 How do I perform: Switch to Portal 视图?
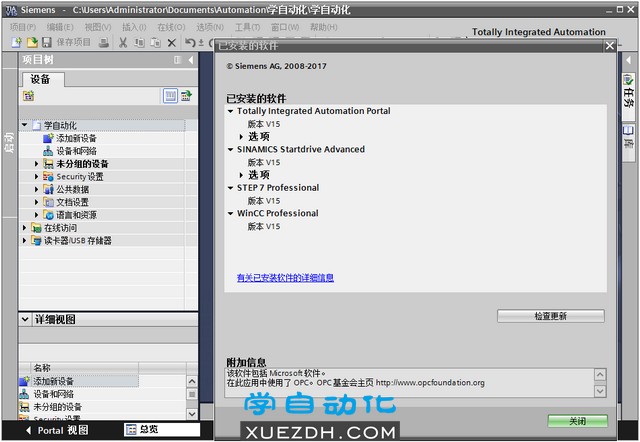(57, 430)
